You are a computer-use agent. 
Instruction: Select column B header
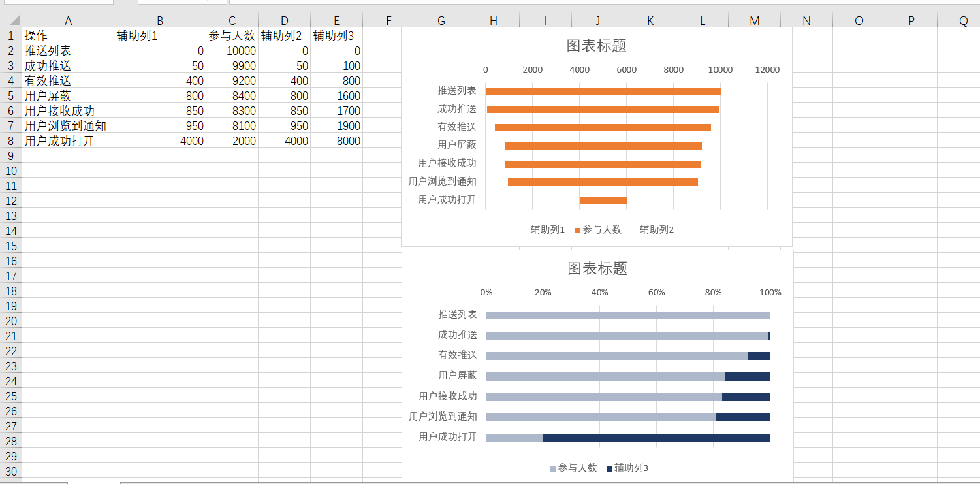[160, 20]
